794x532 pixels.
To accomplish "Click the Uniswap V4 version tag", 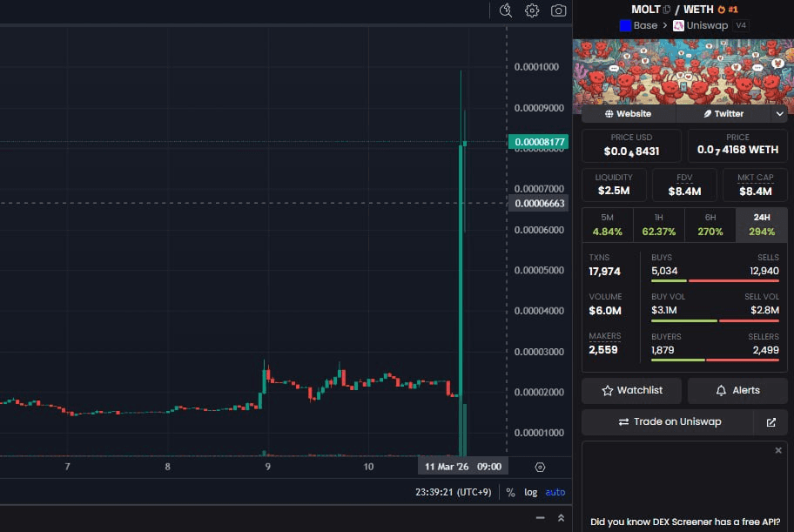I will [741, 25].
